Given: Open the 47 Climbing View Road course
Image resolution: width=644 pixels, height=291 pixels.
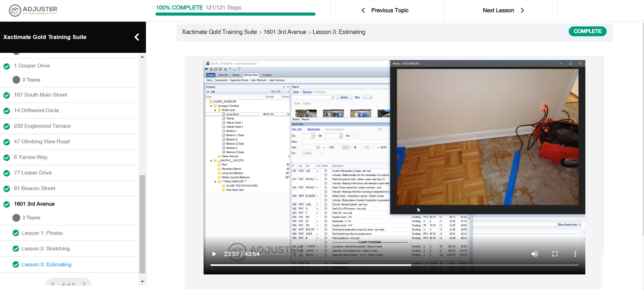Looking at the screenshot, I should (42, 142).
